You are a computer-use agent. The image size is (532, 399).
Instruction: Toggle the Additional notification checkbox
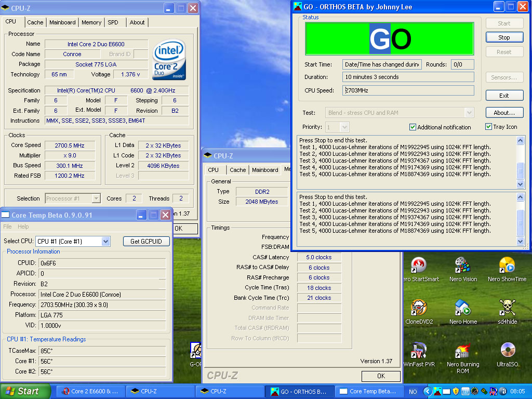pyautogui.click(x=413, y=127)
